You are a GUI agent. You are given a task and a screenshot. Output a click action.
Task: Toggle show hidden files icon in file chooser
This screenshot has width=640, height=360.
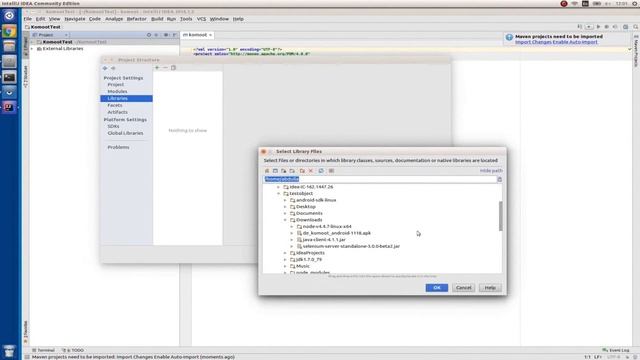(331, 171)
